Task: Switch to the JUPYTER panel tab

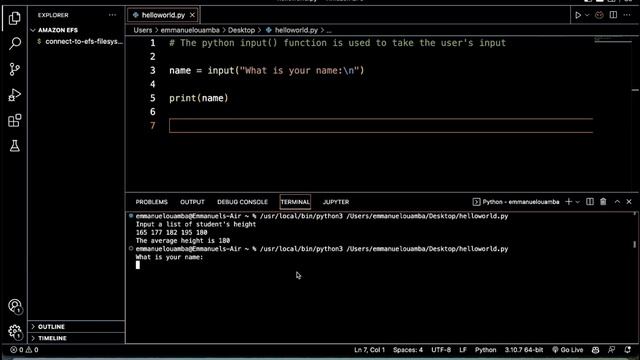Action: point(336,202)
